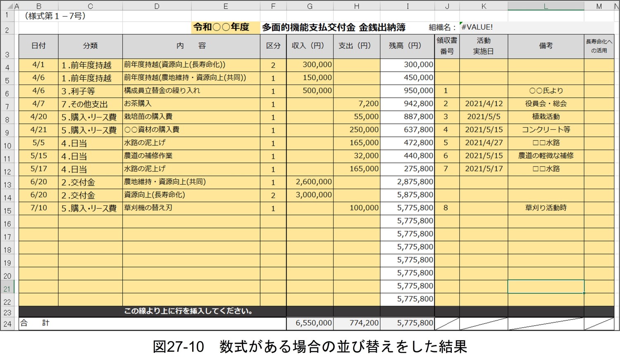Viewport: 620px width, 364px height.
Task: Click the '日付' table header
Action: point(38,46)
